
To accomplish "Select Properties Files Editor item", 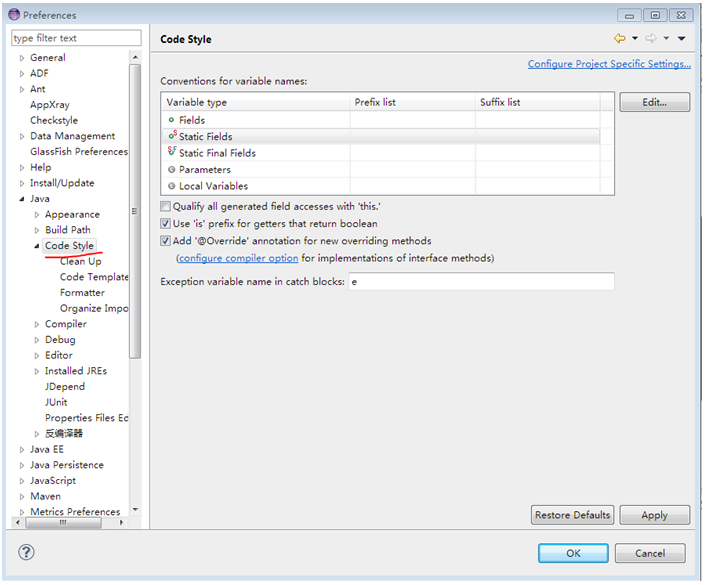I will pyautogui.click(x=86, y=418).
